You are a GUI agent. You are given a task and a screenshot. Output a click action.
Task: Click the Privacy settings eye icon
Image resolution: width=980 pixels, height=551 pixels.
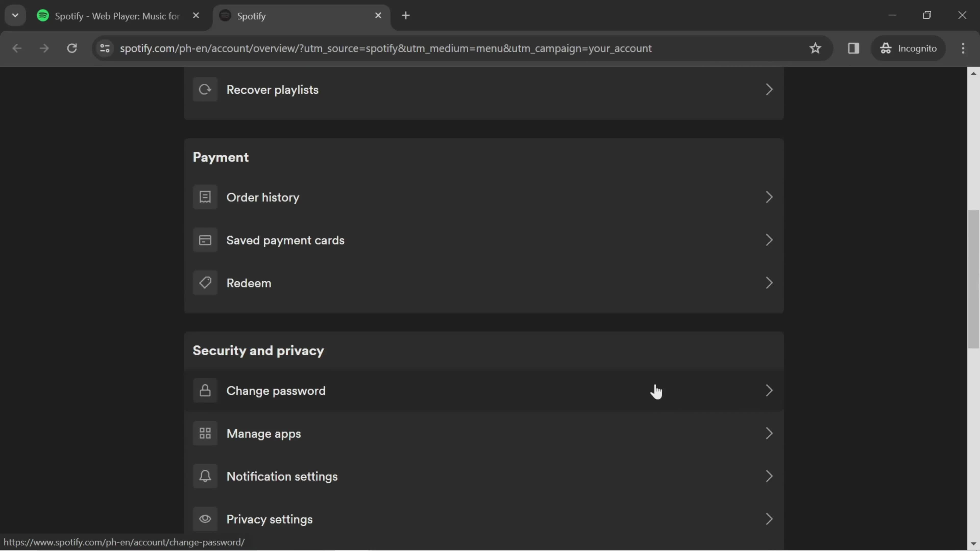click(x=205, y=519)
